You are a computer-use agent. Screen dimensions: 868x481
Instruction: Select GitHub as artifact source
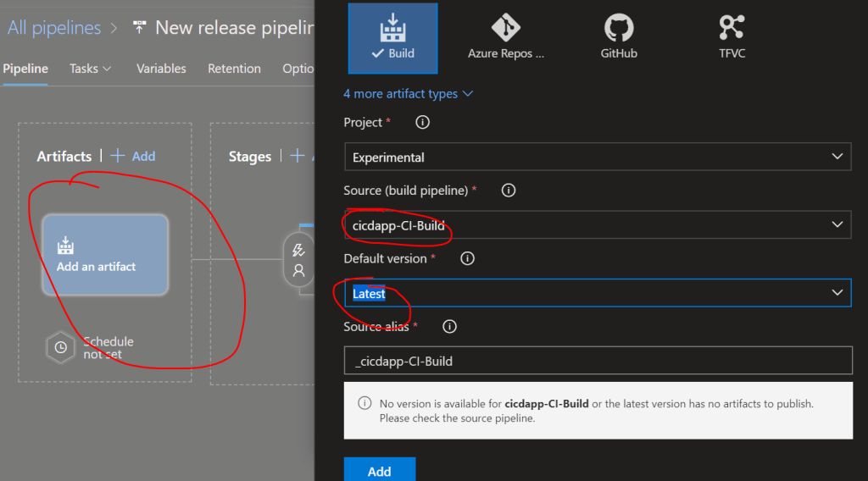point(619,38)
